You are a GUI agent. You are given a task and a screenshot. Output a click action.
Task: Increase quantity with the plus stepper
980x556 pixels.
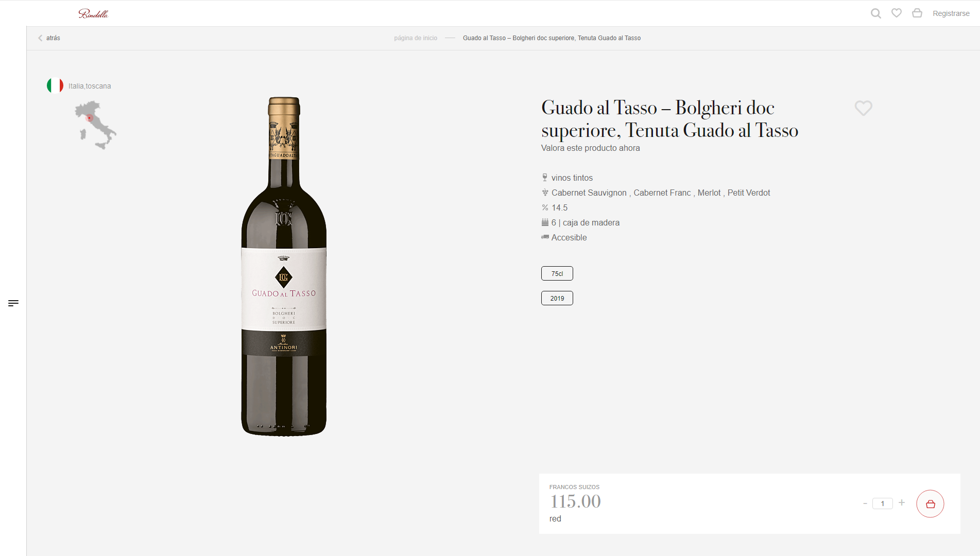902,503
